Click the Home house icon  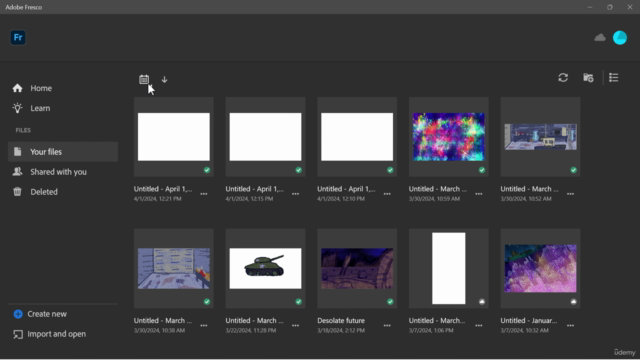point(18,88)
